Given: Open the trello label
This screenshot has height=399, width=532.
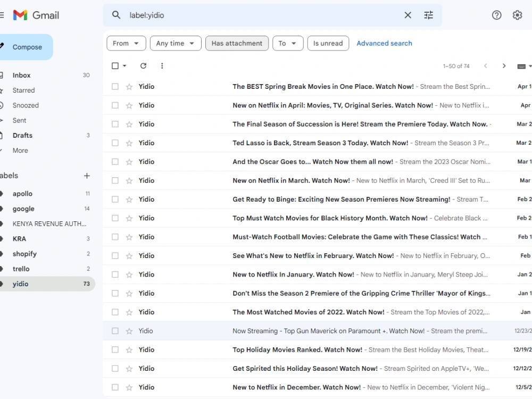Looking at the screenshot, I should [x=21, y=269].
